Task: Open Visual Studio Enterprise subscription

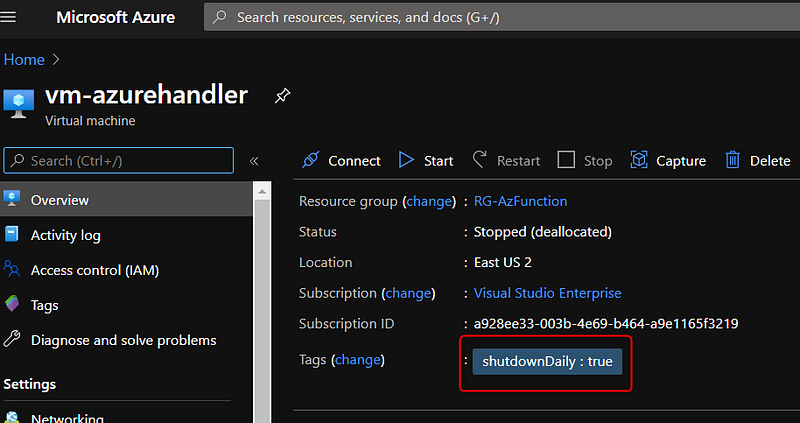Action: [547, 293]
